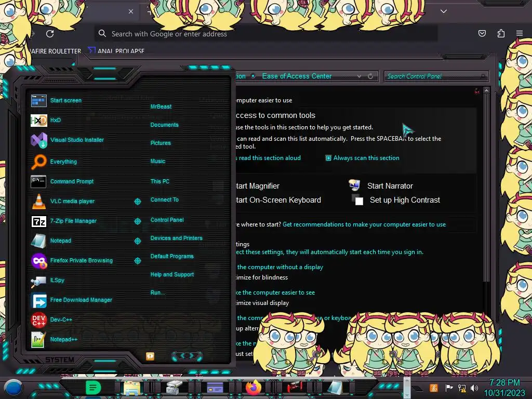Image resolution: width=532 pixels, height=399 pixels.
Task: Click the Java tray icon
Action: click(x=434, y=388)
